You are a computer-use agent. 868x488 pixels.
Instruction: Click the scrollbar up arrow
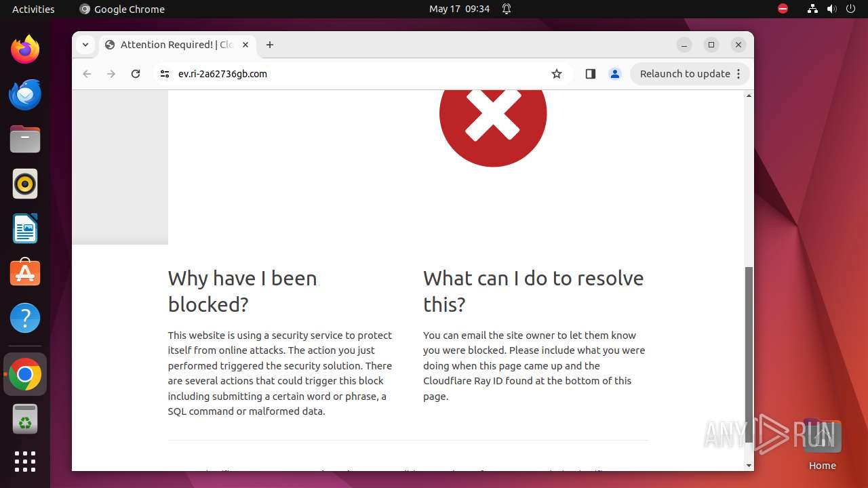pyautogui.click(x=749, y=96)
